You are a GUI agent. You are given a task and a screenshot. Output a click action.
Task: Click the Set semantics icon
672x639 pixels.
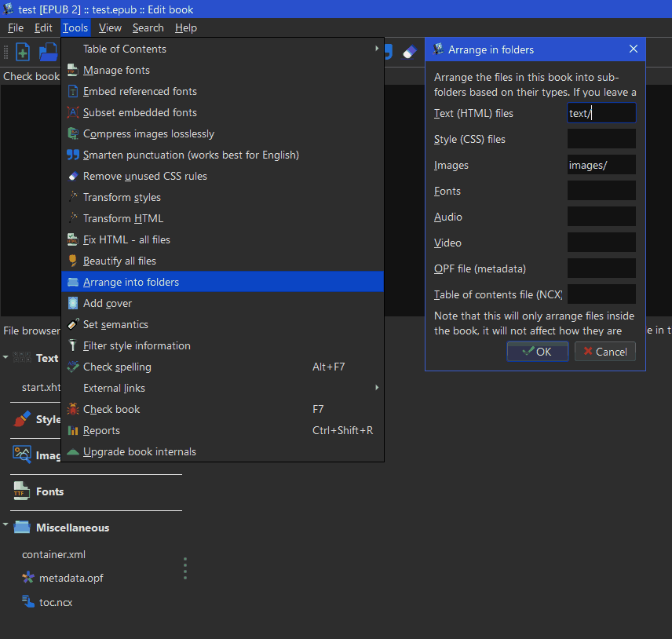pos(73,324)
